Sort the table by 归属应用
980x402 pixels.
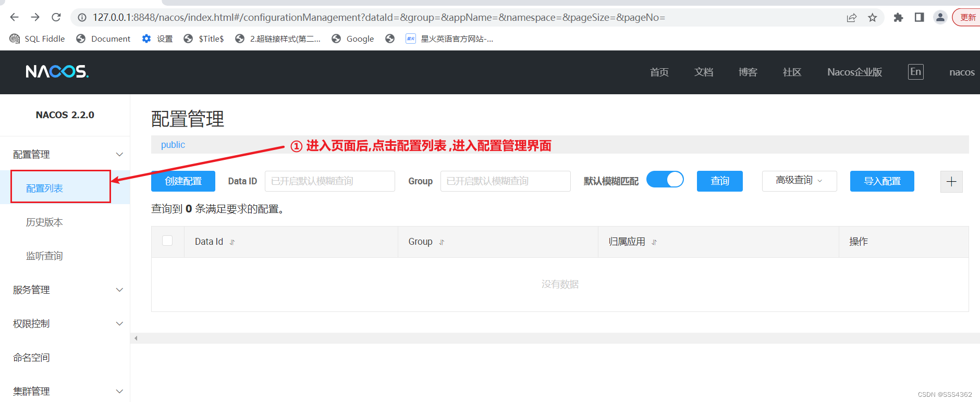(654, 242)
